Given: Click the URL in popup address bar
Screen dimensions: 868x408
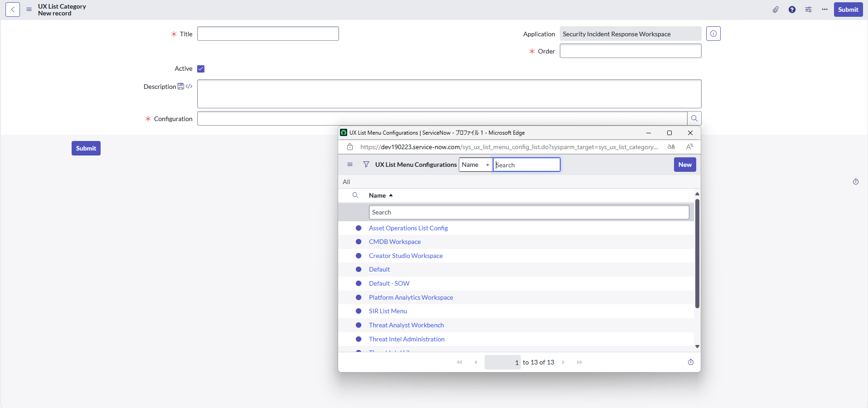Looking at the screenshot, I should [x=509, y=147].
